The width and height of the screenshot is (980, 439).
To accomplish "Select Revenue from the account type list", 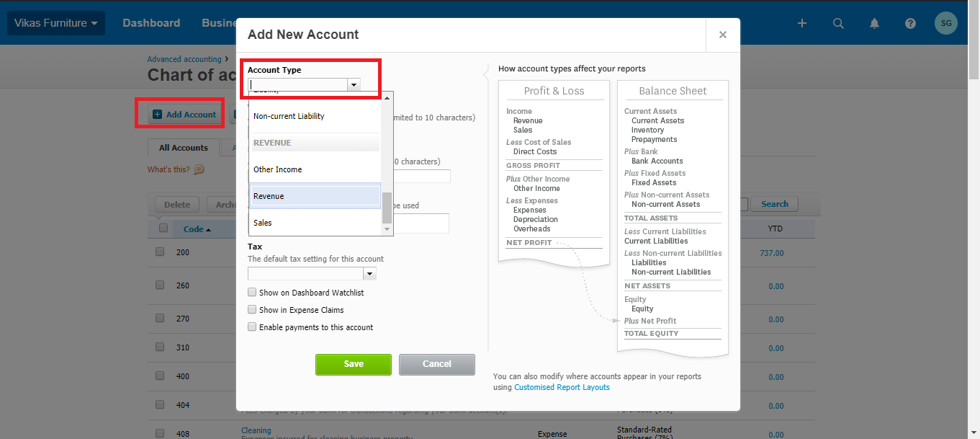I will coord(315,196).
